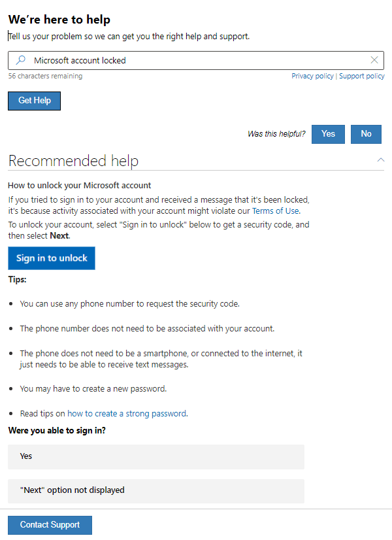The image size is (392, 540).
Task: Answer Yes to 'Was this helpful?'
Action: click(328, 134)
